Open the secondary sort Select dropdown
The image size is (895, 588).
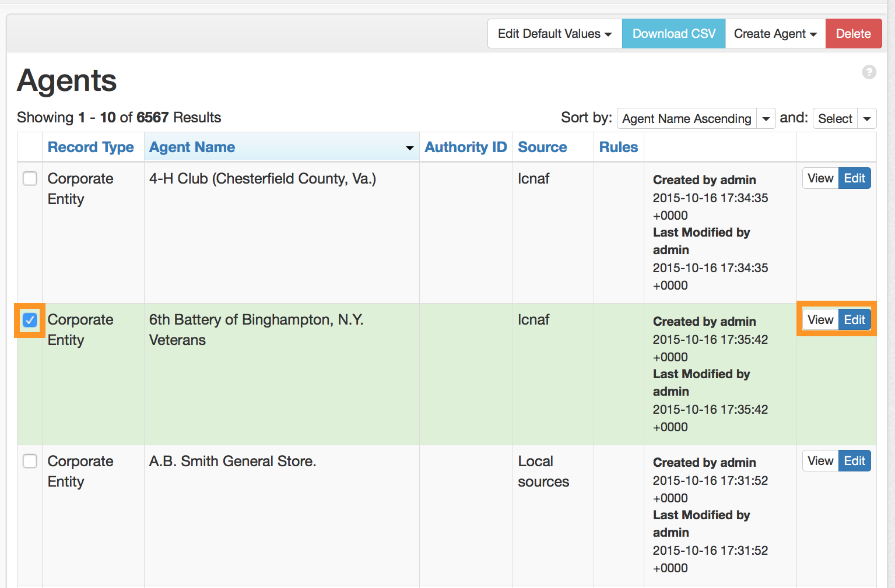[844, 118]
